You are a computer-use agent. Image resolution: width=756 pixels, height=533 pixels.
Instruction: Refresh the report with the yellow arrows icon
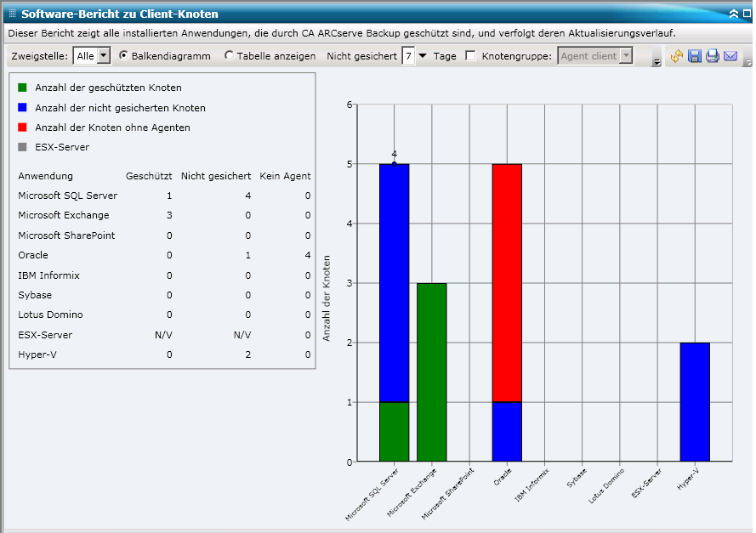[x=676, y=56]
